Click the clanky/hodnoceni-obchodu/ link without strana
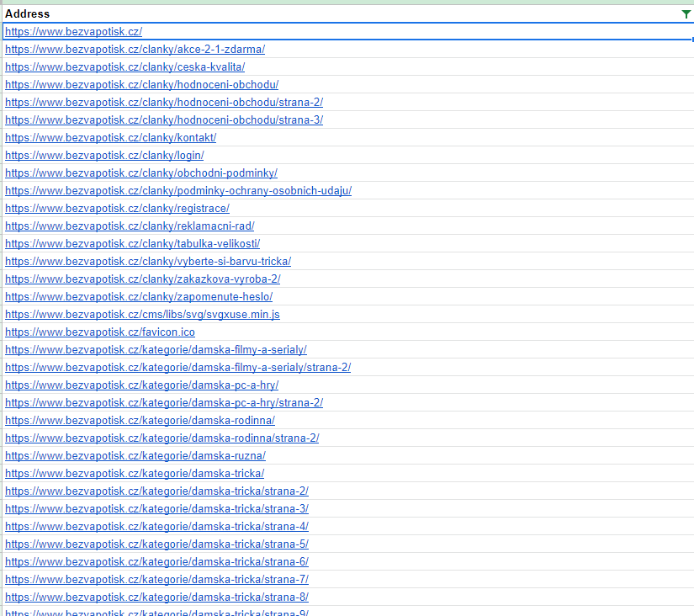The image size is (694, 616). coord(141,85)
